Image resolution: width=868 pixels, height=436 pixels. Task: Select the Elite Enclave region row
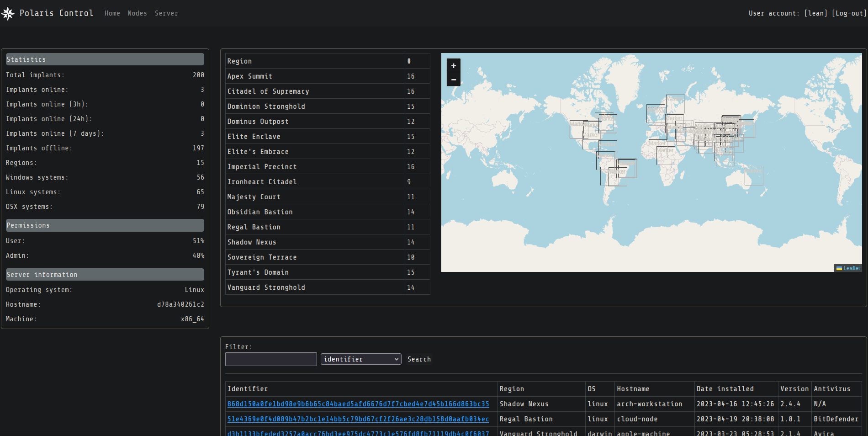pos(328,137)
